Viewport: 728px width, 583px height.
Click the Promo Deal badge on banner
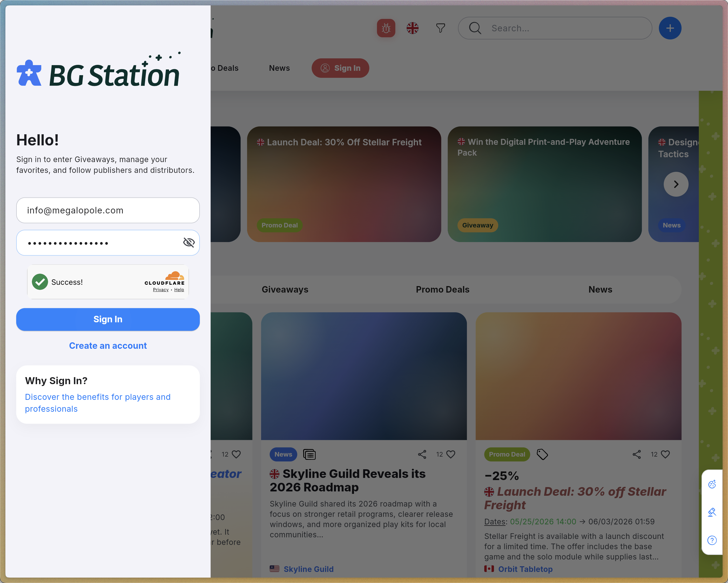(x=279, y=225)
